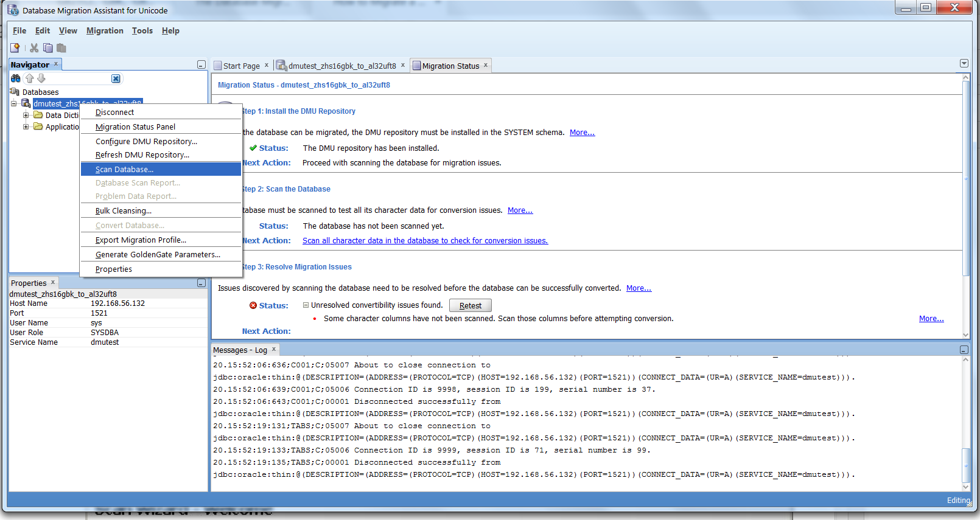Clear the Navigator search field with X icon
Viewport: 980px width, 520px height.
(x=116, y=78)
